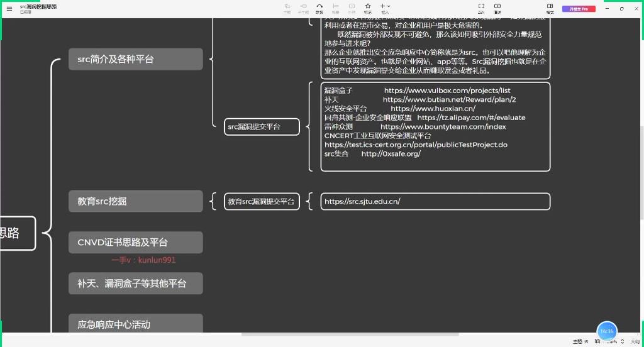Enter ZEN mode
The image size is (644, 347).
point(481,8)
